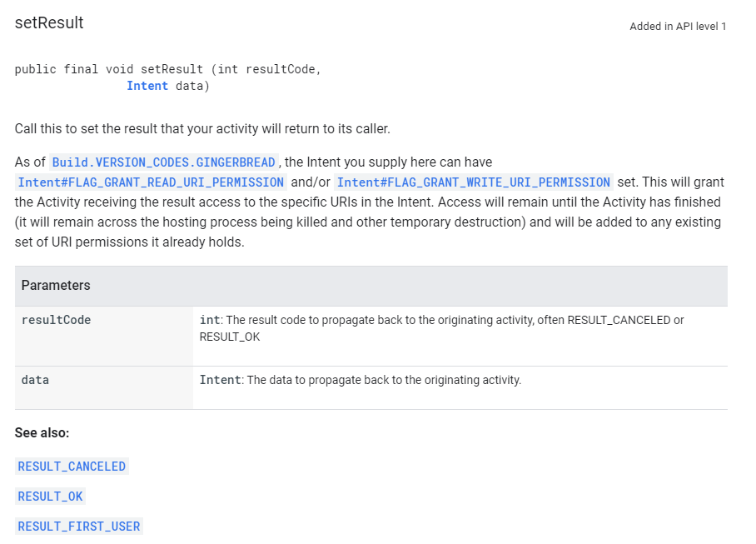Click the "See also:" heading
Viewport: 756px width, 544px height.
tap(42, 433)
